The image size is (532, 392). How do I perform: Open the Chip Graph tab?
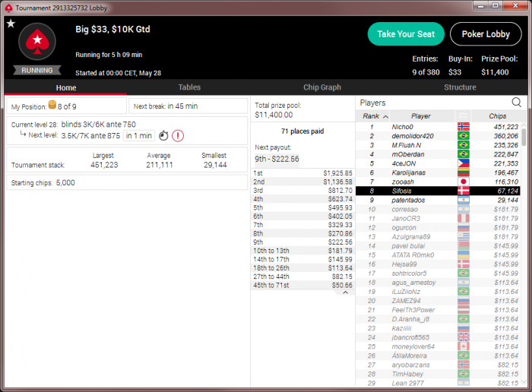[322, 87]
